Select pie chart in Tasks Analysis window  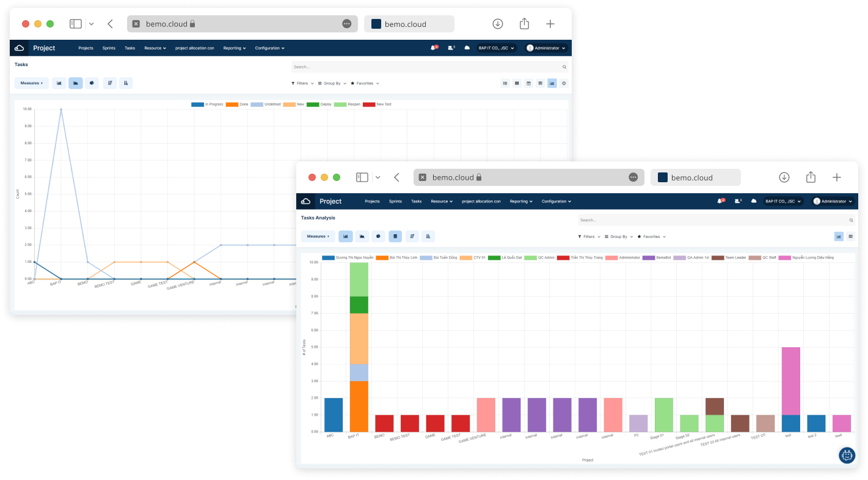click(x=378, y=237)
